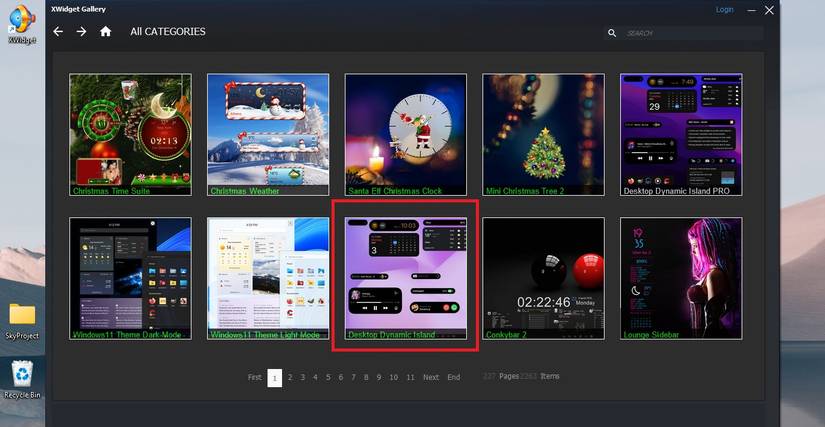The image size is (825, 427).
Task: Select the Recycle Bin desktop icon
Action: click(x=22, y=380)
